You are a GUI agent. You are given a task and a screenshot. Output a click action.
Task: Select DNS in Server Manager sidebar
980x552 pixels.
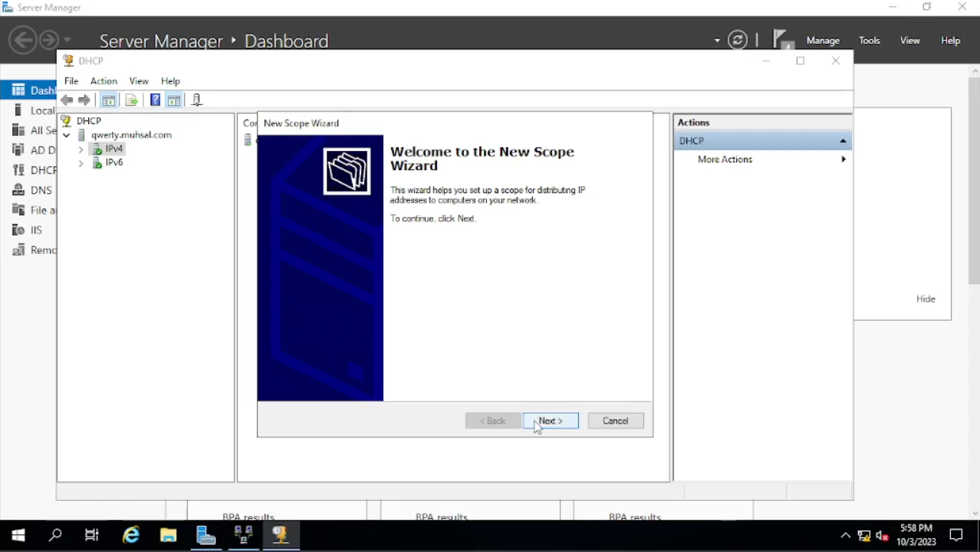(x=41, y=190)
